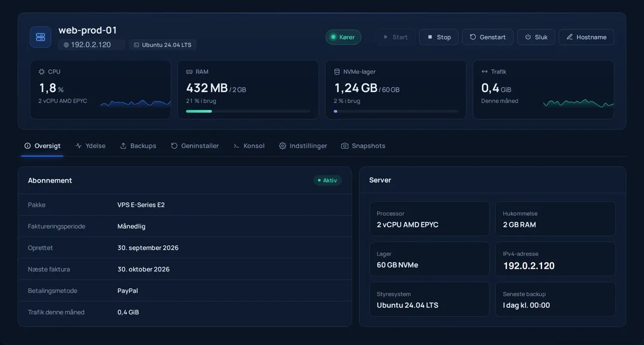Screen dimensions: 644x345
Task: Switch to the Ydelse tab
Action: [x=91, y=146]
